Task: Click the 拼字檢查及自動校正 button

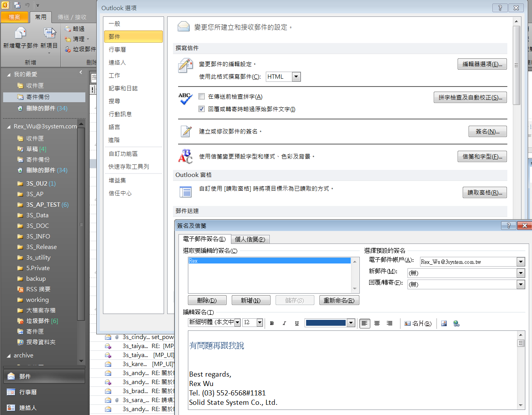Action: (470, 97)
